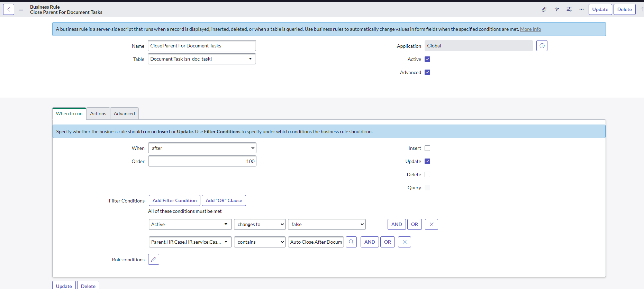
Task: Click the 'Business Rule' header title
Action: (45, 7)
